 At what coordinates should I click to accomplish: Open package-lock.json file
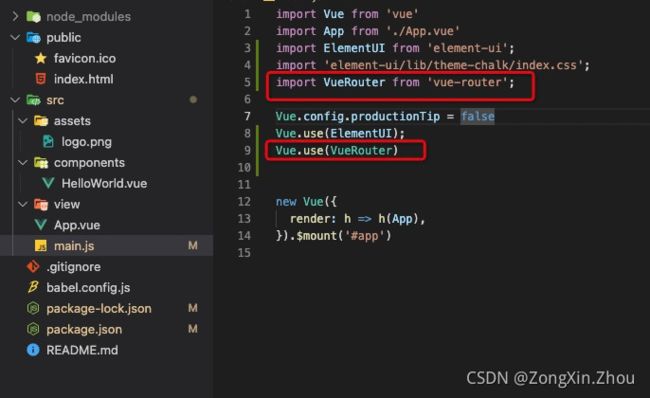tap(99, 308)
